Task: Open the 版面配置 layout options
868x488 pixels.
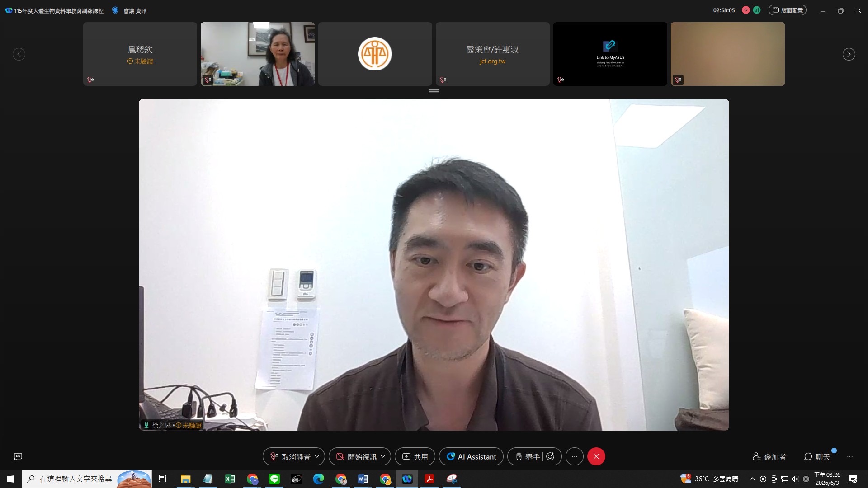Action: point(788,10)
